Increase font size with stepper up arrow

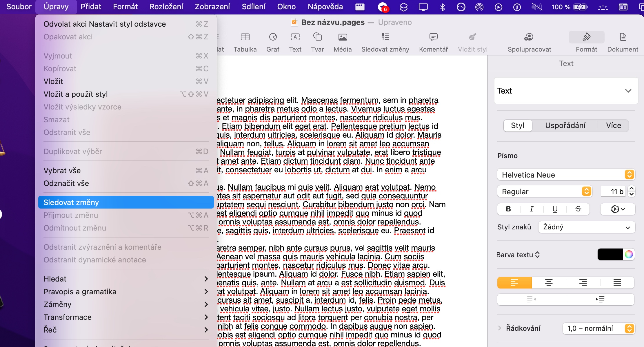pyautogui.click(x=632, y=188)
